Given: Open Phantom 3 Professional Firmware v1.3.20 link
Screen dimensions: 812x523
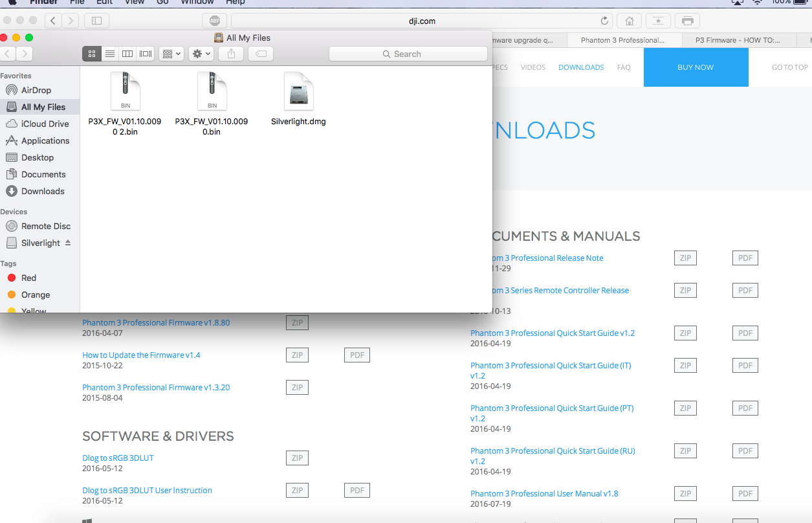Looking at the screenshot, I should [x=156, y=387].
